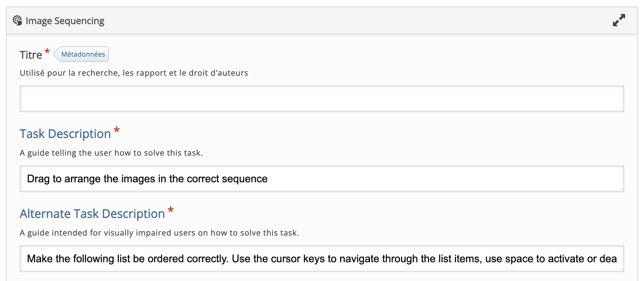Click the Titre field label
Viewport: 644px width, 281px height.
pos(31,55)
